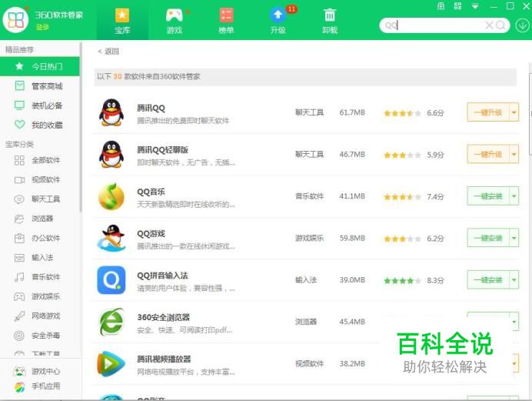Screen dimensions: 532x401
Task: Click 一键安装 for QQ游戏
Action: point(488,238)
